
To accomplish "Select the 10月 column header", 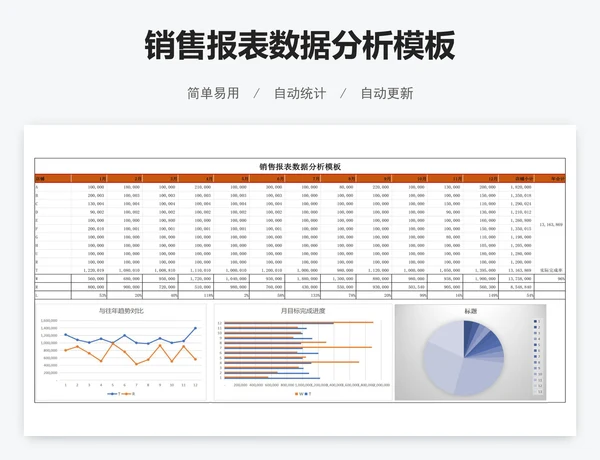I will tap(409, 179).
